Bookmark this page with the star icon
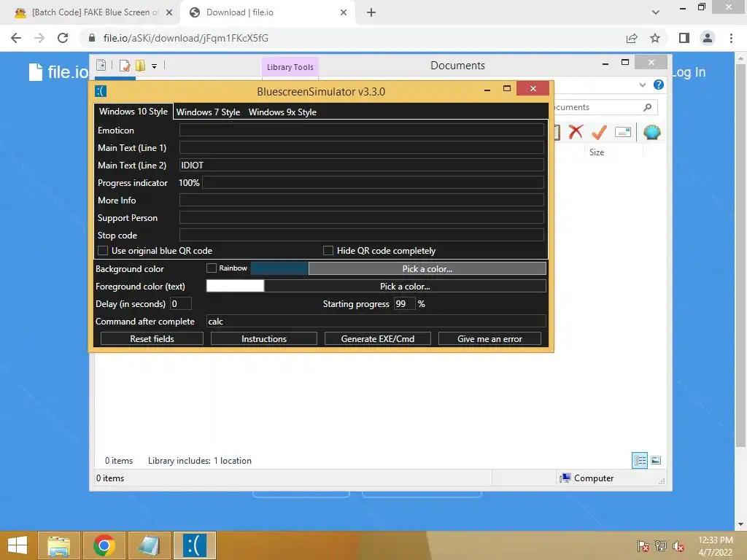Viewport: 747px width, 560px height. point(655,38)
